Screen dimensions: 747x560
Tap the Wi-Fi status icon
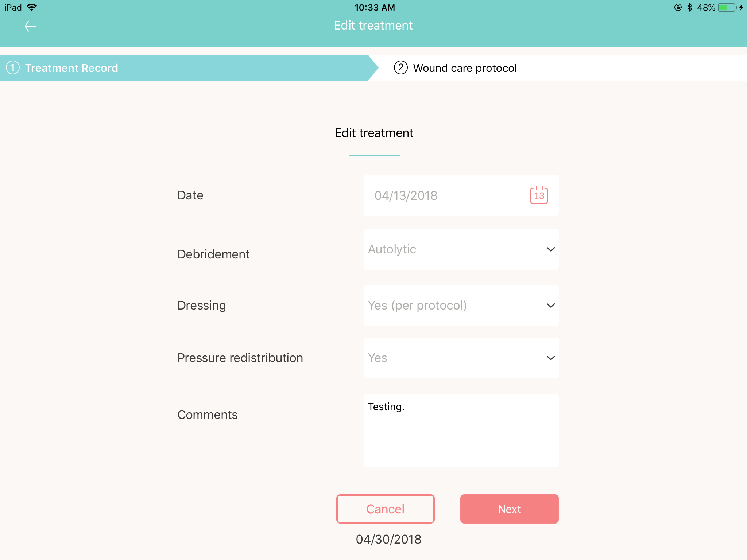click(32, 8)
